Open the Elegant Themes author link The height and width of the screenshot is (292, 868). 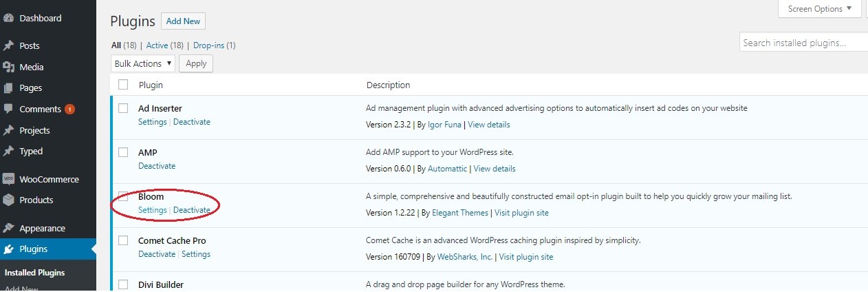(x=460, y=213)
